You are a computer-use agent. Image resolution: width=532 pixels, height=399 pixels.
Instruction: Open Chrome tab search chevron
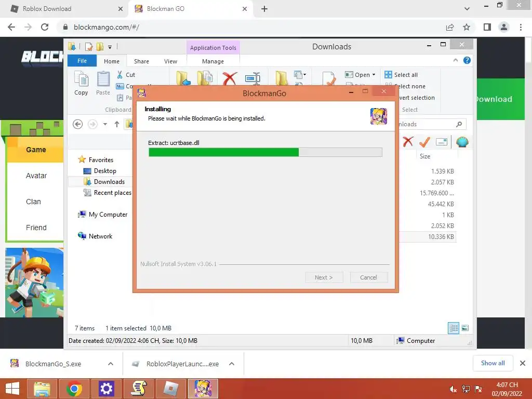click(467, 9)
